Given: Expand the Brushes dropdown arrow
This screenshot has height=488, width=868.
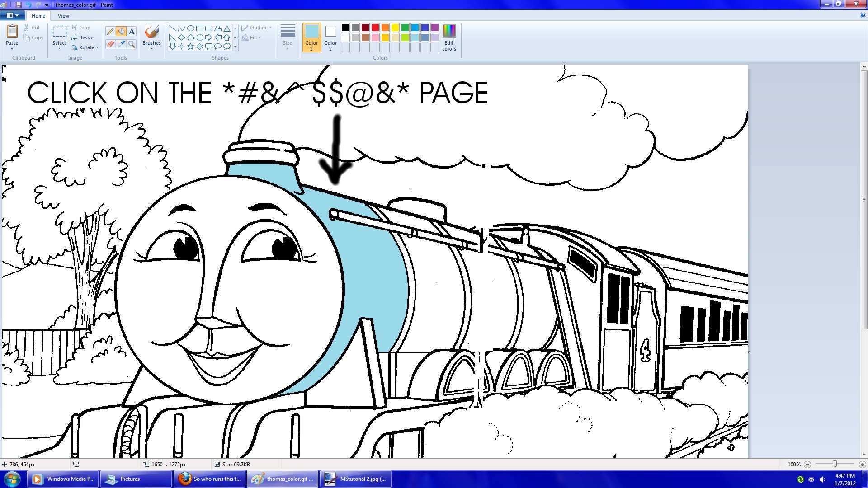Looking at the screenshot, I should tap(151, 48).
